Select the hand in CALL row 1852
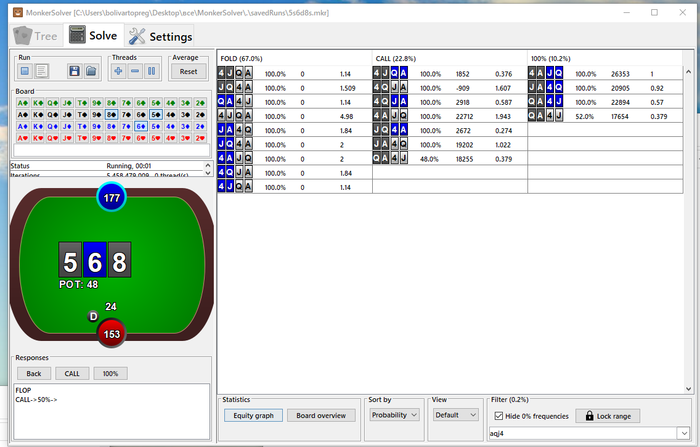The width and height of the screenshot is (700, 447). click(x=390, y=74)
